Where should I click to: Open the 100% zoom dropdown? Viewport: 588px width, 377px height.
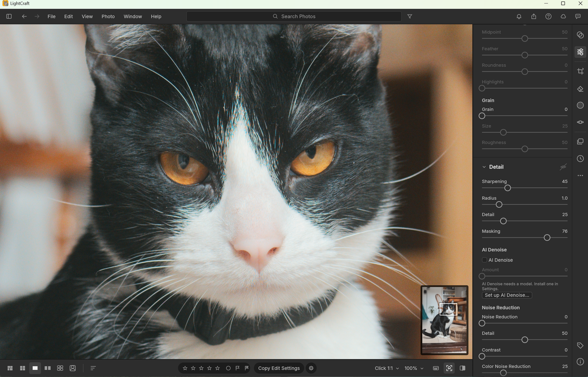pos(414,368)
